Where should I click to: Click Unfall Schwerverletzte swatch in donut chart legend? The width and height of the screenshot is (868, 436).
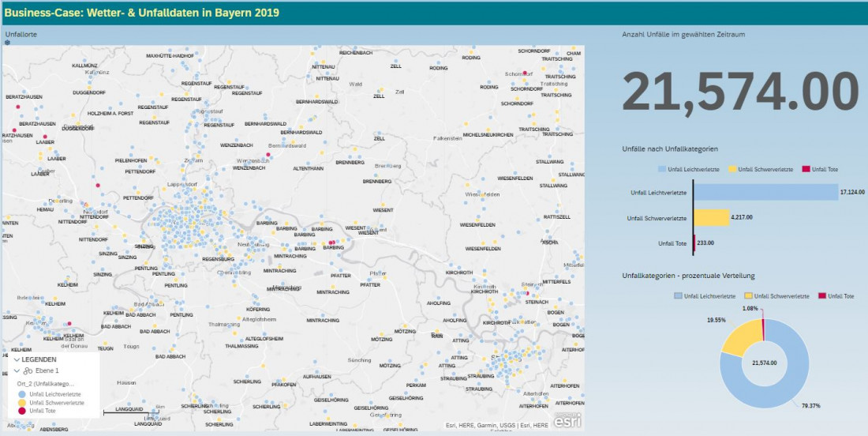point(748,295)
